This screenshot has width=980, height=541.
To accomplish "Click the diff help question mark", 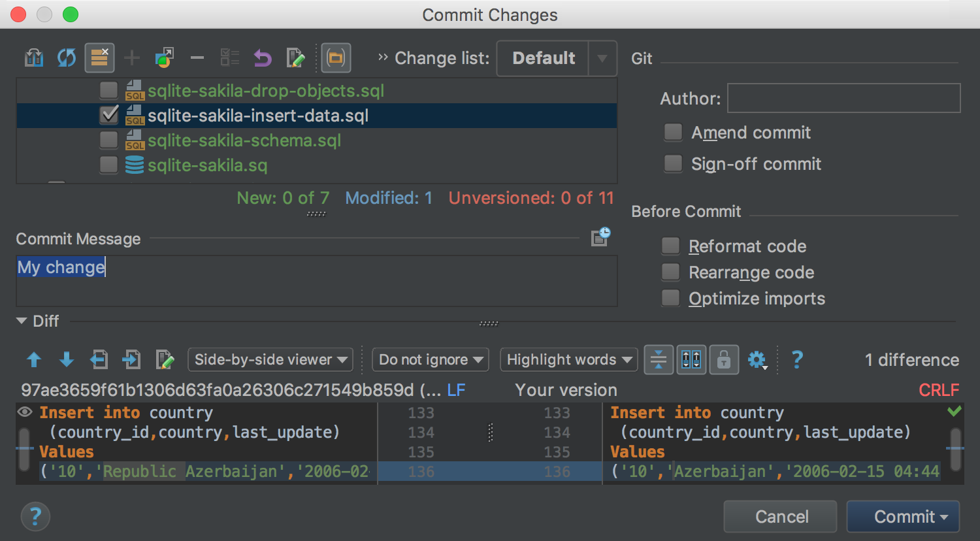I will click(797, 359).
